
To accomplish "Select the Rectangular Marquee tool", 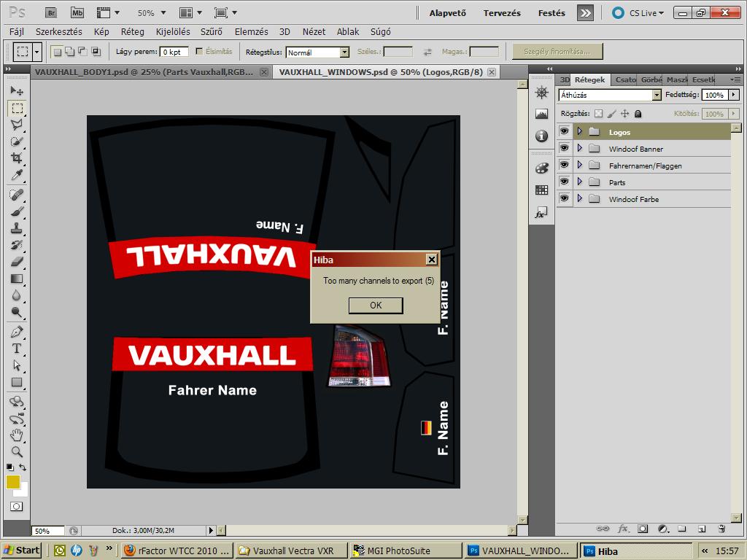I will click(17, 108).
